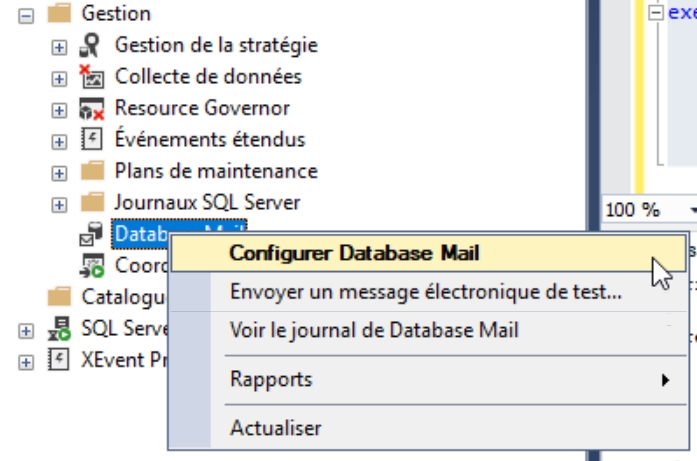Choose Configurer Database Mail from context menu
Viewport: 697px width, 461px height.
coord(355,253)
